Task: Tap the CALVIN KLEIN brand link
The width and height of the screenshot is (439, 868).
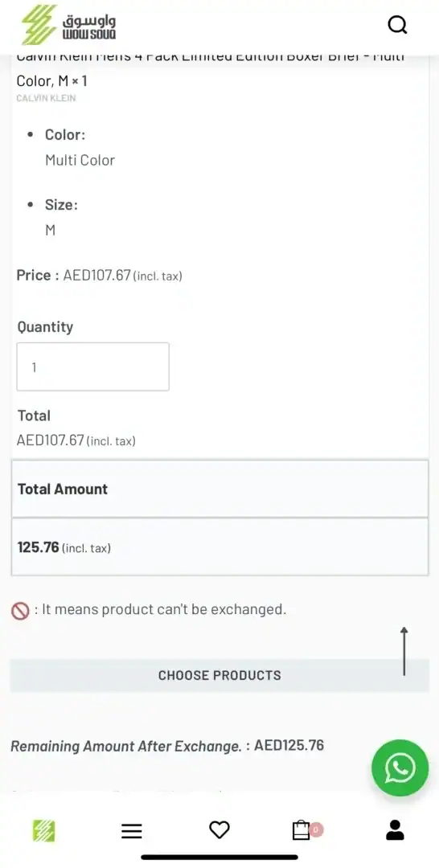Action: [46, 98]
